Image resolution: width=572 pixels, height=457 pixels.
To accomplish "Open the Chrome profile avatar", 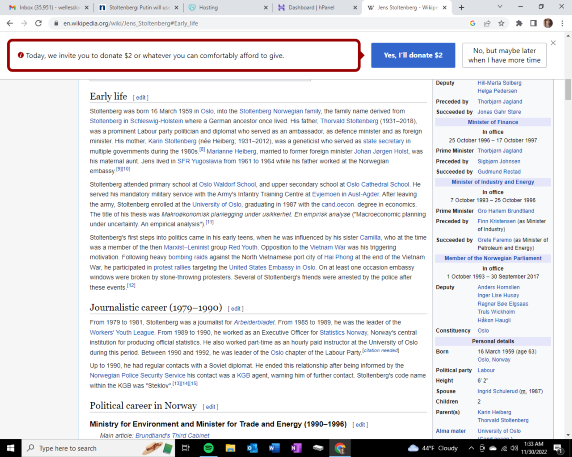I will (548, 23).
